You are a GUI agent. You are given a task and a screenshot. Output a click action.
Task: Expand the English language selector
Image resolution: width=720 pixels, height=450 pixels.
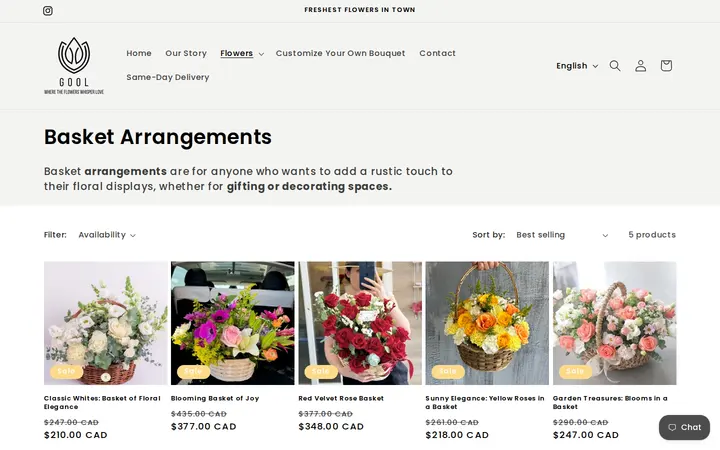(577, 66)
